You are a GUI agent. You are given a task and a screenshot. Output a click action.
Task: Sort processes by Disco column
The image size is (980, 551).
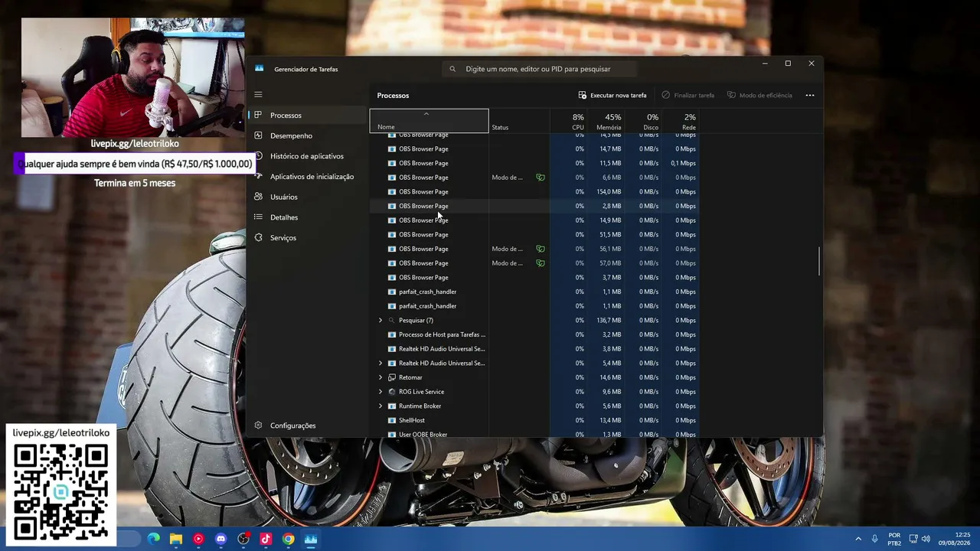[643, 121]
